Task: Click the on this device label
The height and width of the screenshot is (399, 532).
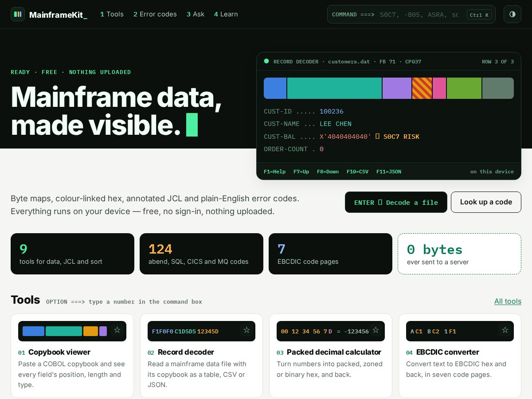Action: point(492,172)
